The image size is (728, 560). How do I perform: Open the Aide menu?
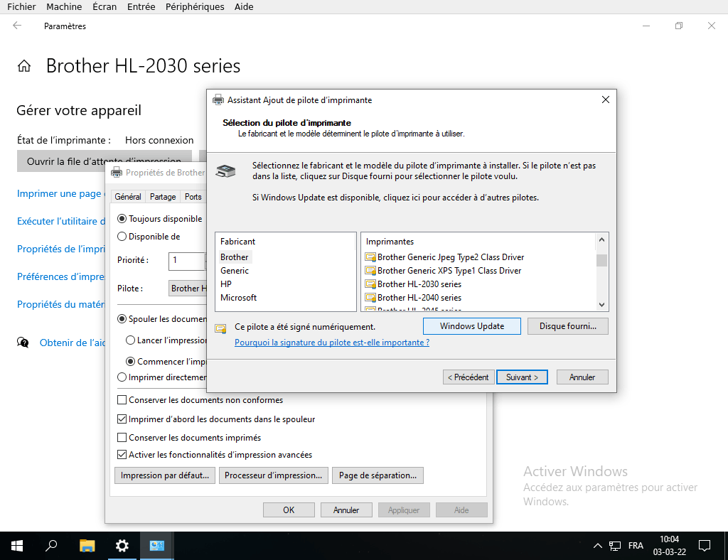pos(244,6)
